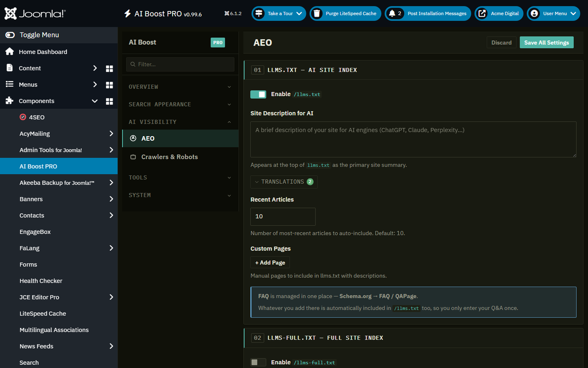588x368 pixels.
Task: Expand the Contacts submenu arrow
Action: pyautogui.click(x=111, y=215)
